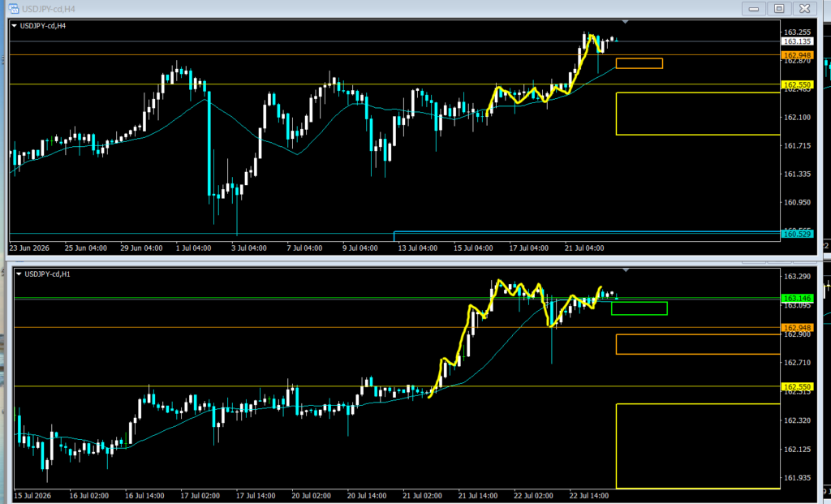Click the 17 Jul 14:00 time label
Screen dimensions: 831x504
click(x=256, y=496)
